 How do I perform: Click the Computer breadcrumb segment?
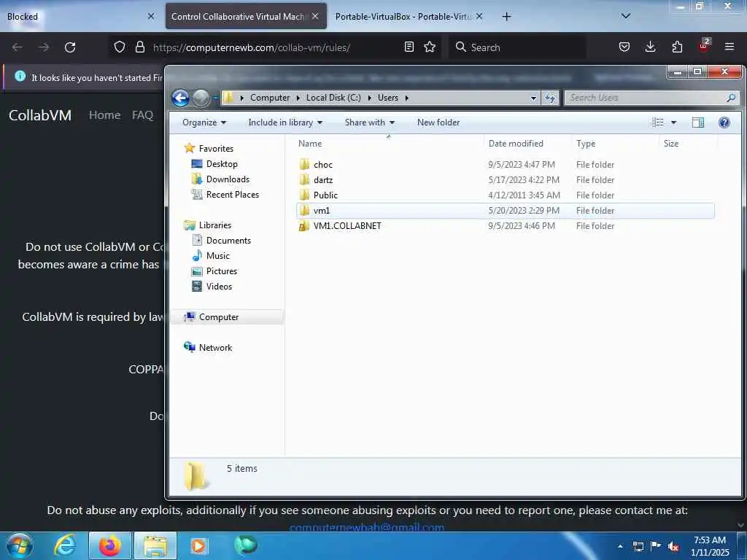270,98
